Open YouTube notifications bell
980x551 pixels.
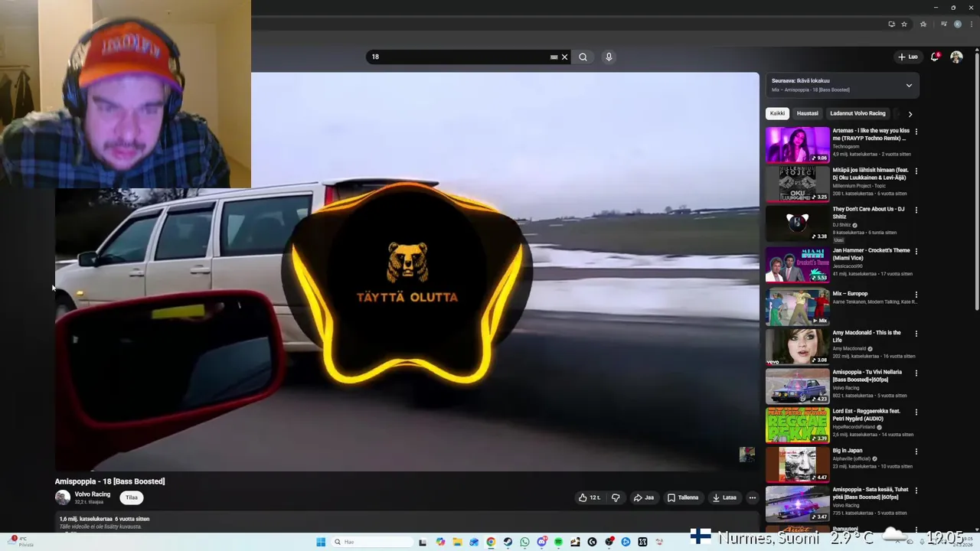pos(935,57)
